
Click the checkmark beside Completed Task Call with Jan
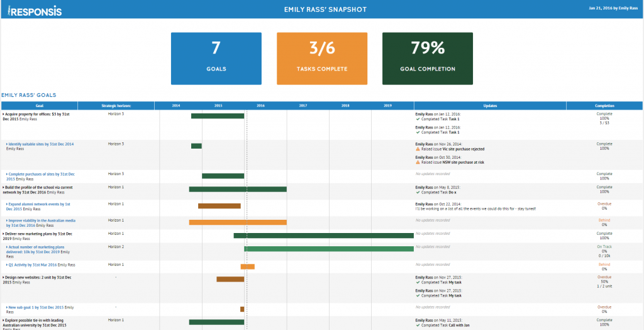418,325
